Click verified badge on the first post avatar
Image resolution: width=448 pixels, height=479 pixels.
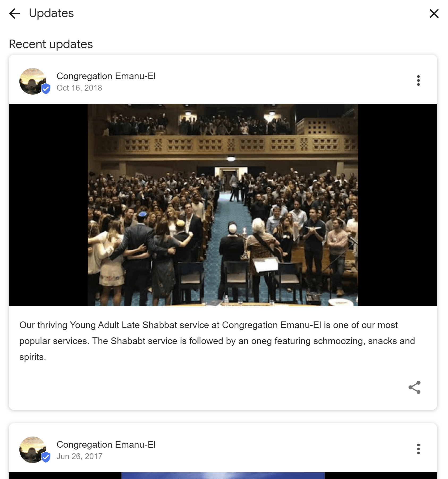46,88
